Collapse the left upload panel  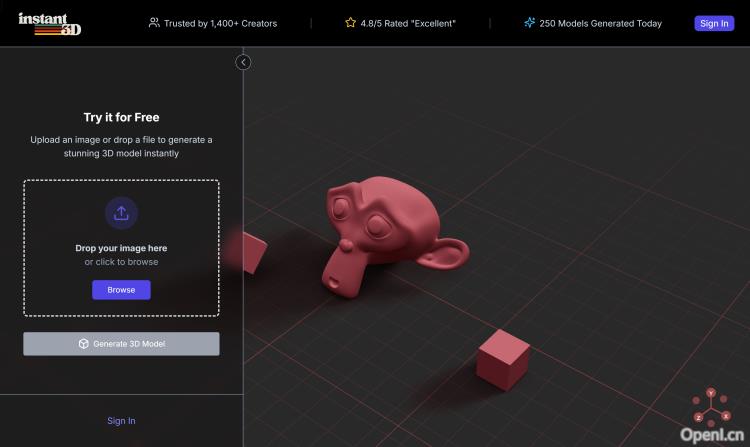coord(243,62)
